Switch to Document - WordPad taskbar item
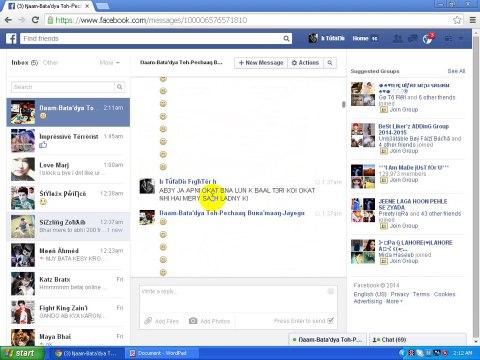This screenshot has height=360, width=480. point(162,353)
